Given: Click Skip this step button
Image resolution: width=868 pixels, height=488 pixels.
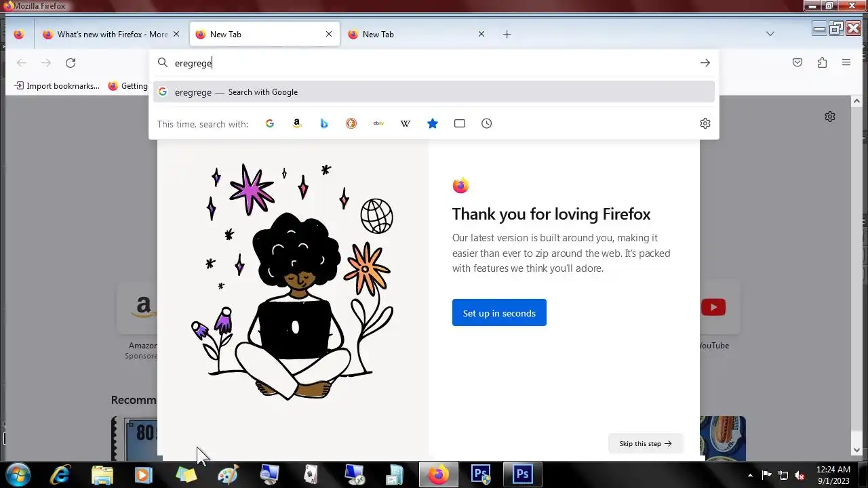Looking at the screenshot, I should [646, 444].
